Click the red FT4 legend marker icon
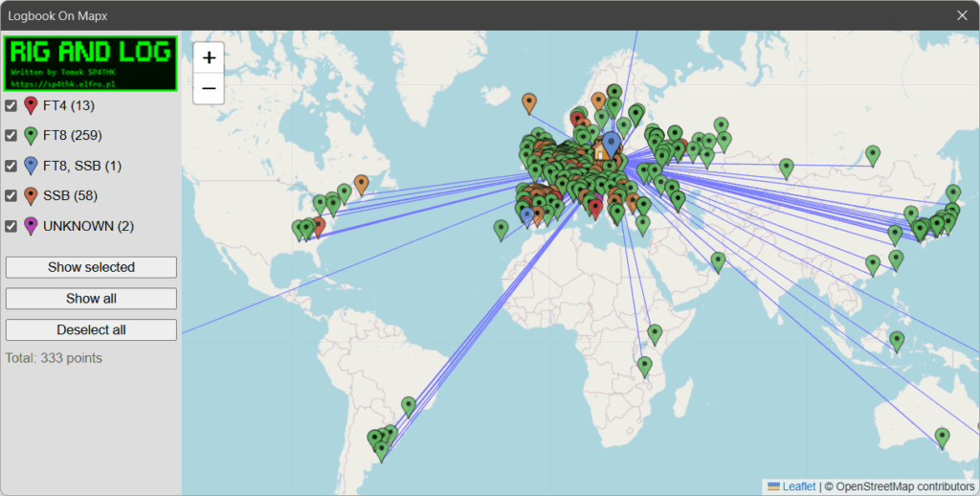The width and height of the screenshot is (980, 496). (x=31, y=105)
